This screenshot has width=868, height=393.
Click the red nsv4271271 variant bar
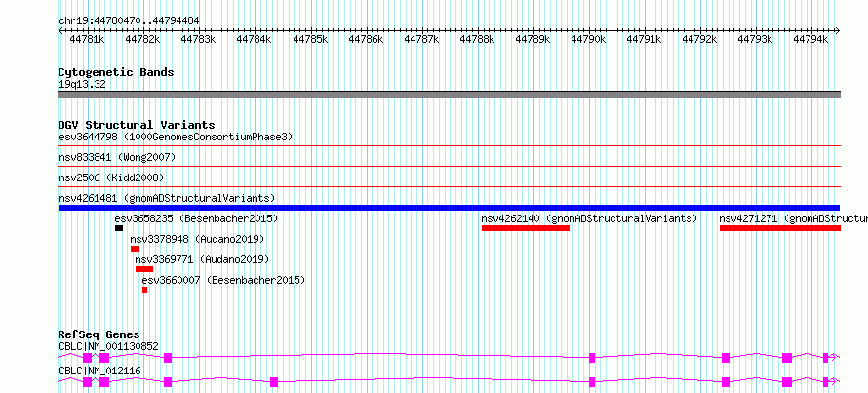(780, 228)
